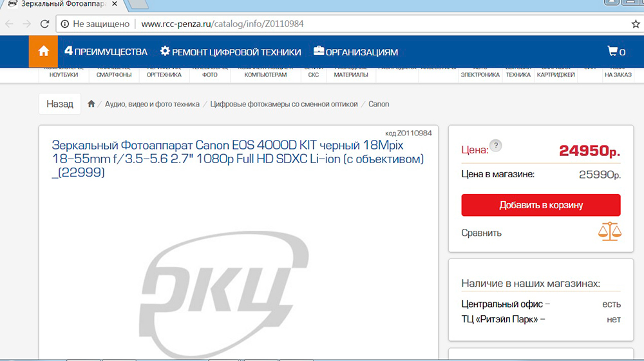Click the breadcrumb home icon
This screenshot has width=644, height=361.
tap(91, 104)
